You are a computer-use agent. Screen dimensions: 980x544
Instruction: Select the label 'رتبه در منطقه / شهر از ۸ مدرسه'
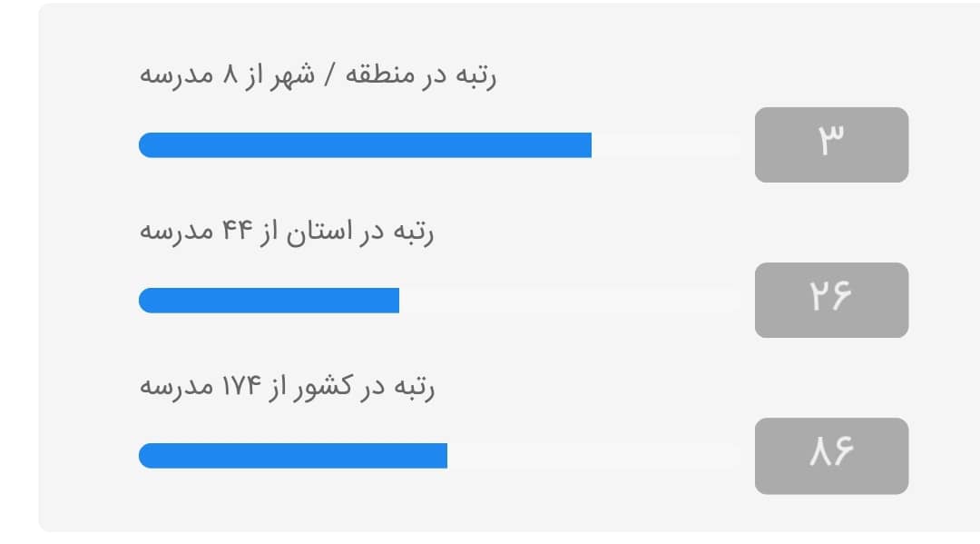pos(318,75)
